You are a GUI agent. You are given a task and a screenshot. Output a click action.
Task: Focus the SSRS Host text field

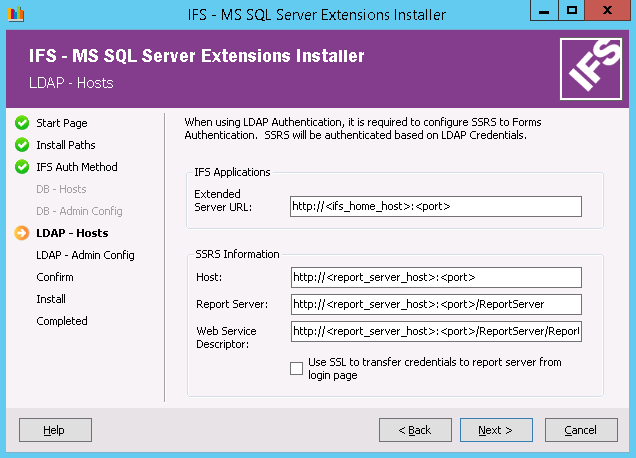click(435, 277)
